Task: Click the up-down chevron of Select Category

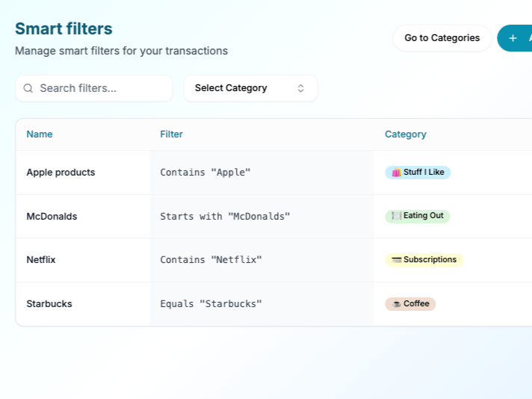Action: pos(300,88)
